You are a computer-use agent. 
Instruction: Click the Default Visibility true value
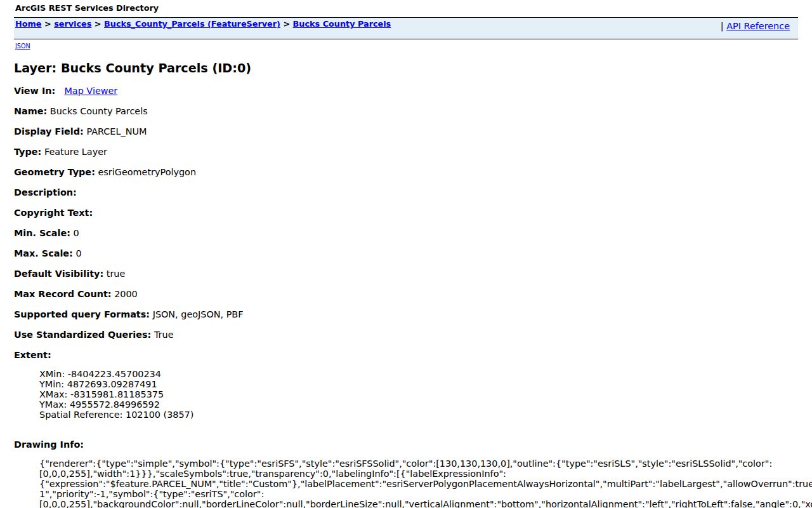(x=115, y=274)
